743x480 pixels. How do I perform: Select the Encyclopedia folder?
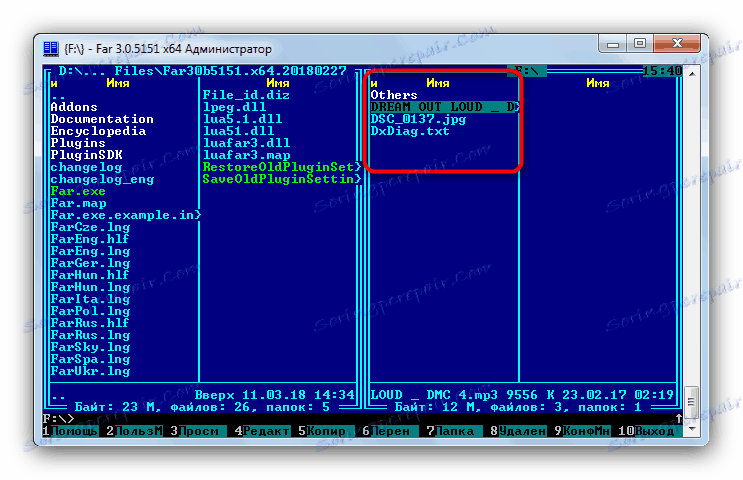pos(98,131)
